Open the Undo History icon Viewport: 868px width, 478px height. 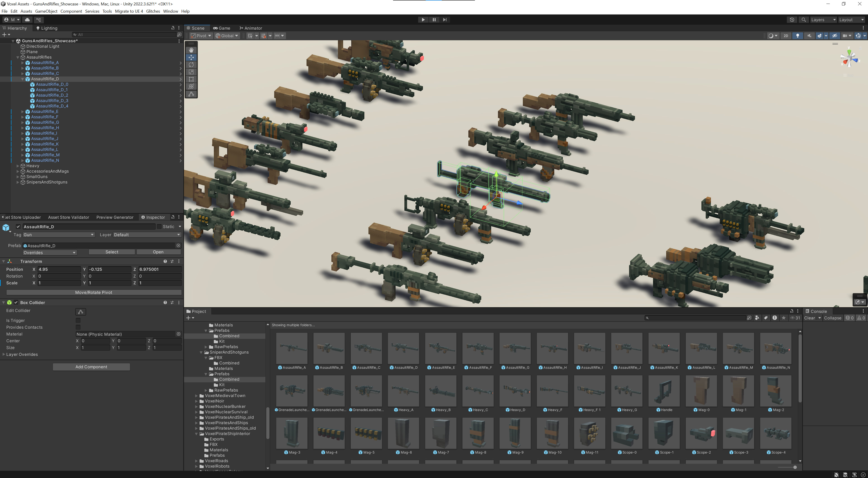coord(792,19)
